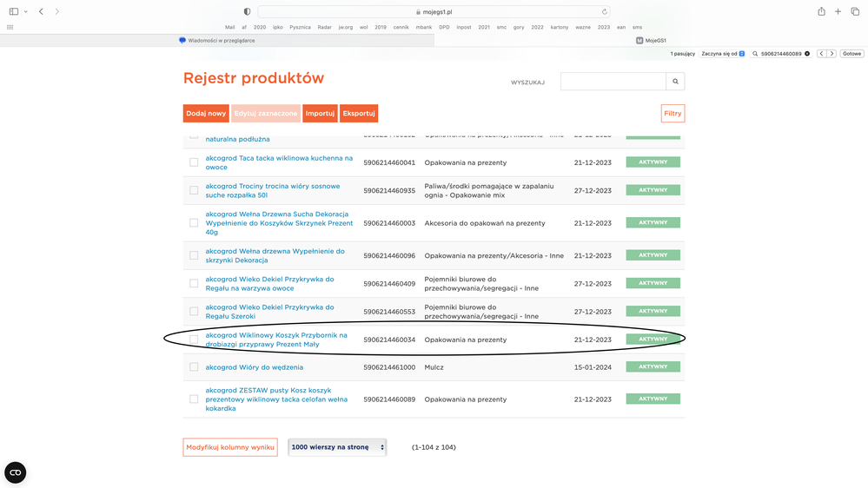Image resolution: width=868 pixels, height=488 pixels.
Task: Select checkbox for Wióry do wędzenia
Action: point(194,367)
